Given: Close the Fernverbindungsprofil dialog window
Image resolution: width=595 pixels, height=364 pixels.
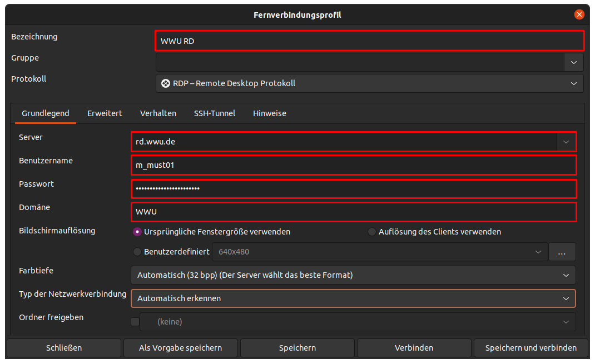Looking at the screenshot, I should pos(580,15).
